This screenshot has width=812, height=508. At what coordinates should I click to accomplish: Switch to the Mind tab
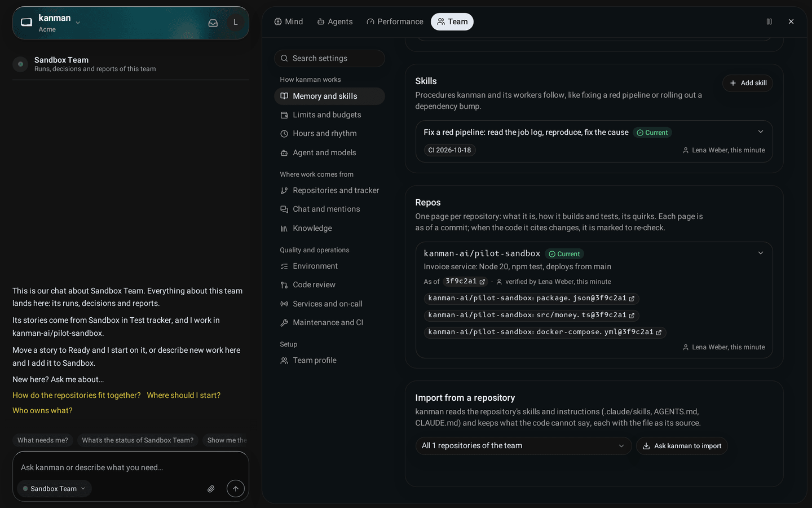289,21
